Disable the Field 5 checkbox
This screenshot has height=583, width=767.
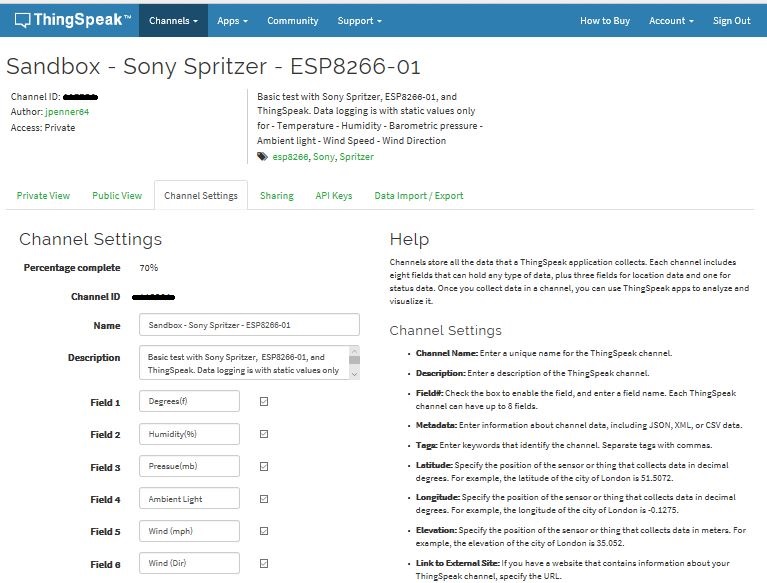click(x=264, y=531)
